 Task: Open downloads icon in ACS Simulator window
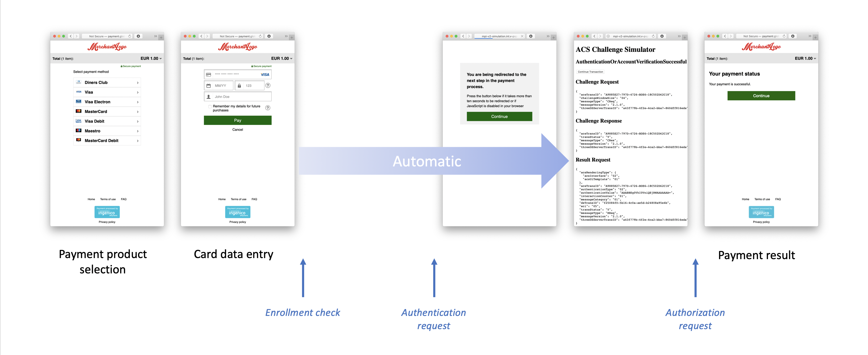662,36
